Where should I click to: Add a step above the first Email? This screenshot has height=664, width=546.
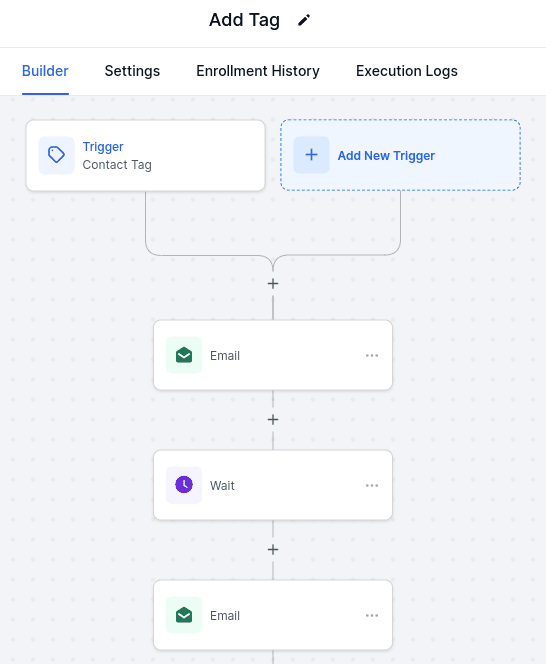tap(273, 284)
